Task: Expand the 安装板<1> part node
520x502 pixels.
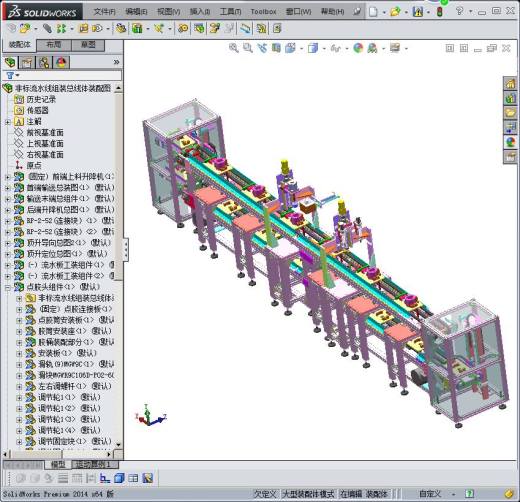Action: coord(19,353)
